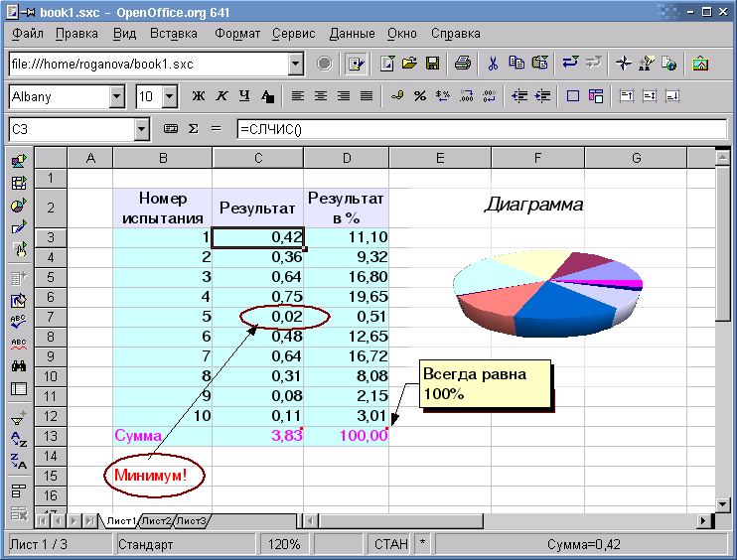The height and width of the screenshot is (560, 737).
Task: Click the Sort Ascending icon
Action: (18, 440)
